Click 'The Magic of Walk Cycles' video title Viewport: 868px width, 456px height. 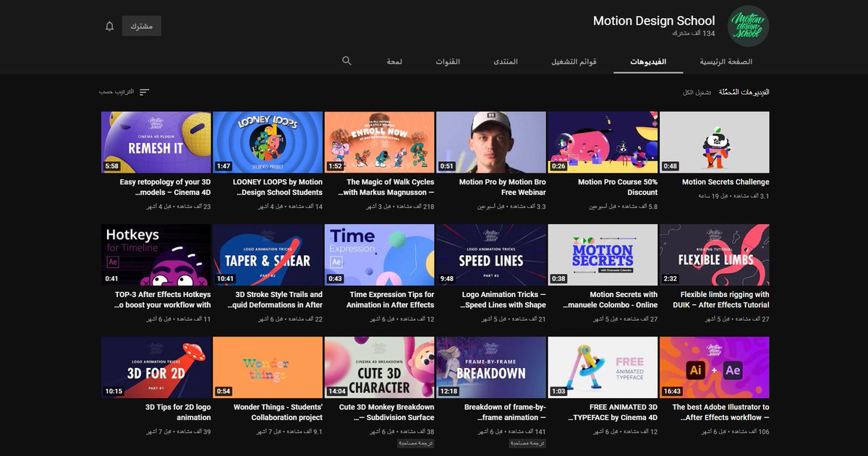[386, 187]
